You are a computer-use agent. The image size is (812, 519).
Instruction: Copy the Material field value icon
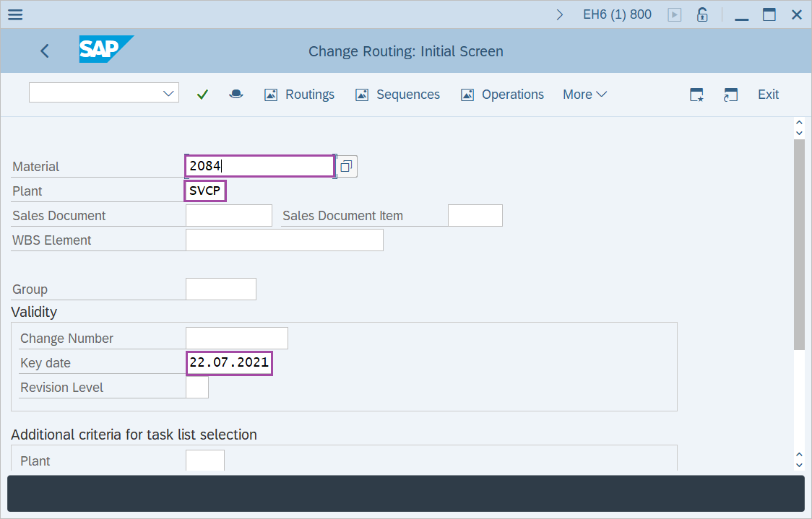345,165
